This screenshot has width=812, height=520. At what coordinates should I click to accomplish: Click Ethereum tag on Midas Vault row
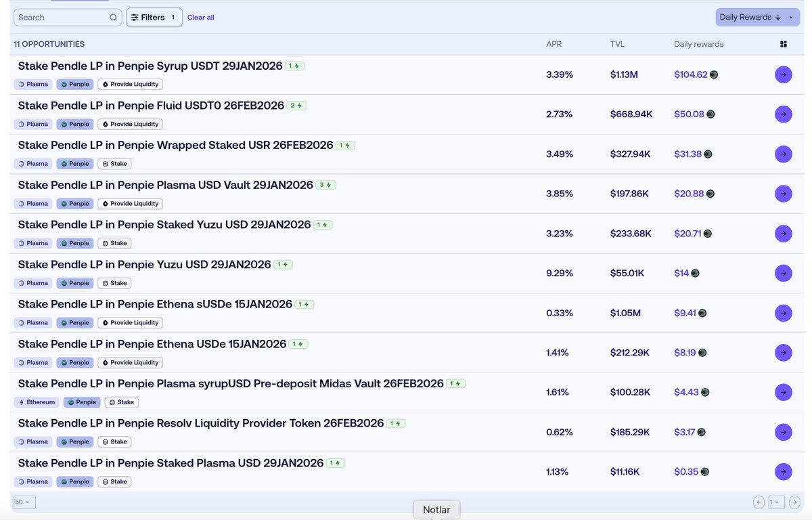tap(37, 402)
